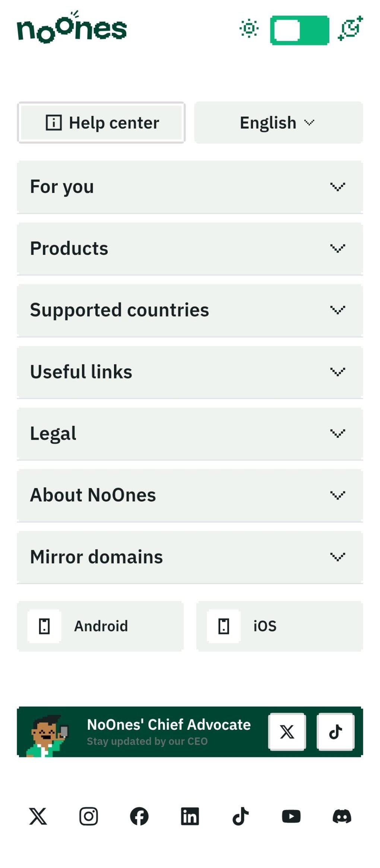380x868 pixels.
Task: Open the Help center
Action: [x=101, y=123]
